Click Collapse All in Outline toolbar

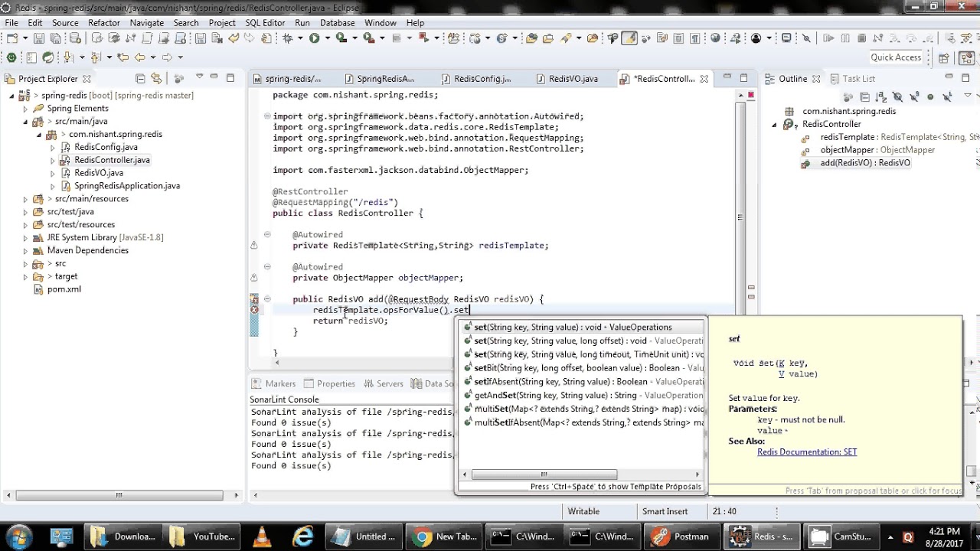coord(864,97)
